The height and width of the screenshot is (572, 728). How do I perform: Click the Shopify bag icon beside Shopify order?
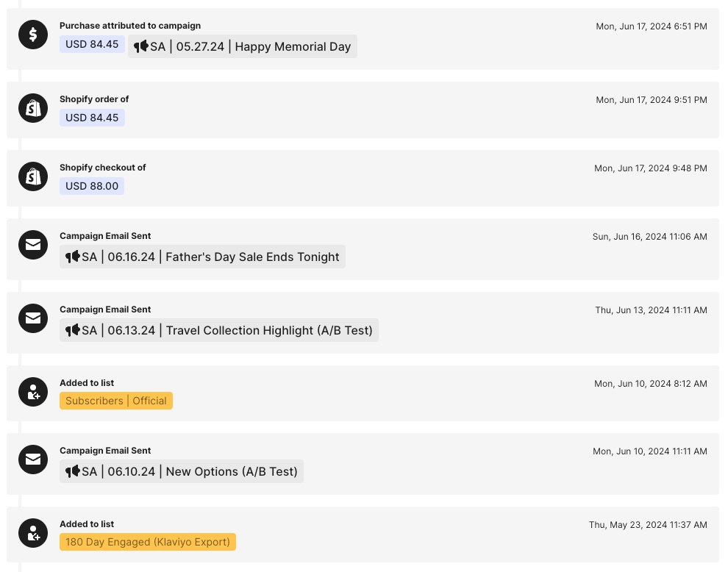33,108
